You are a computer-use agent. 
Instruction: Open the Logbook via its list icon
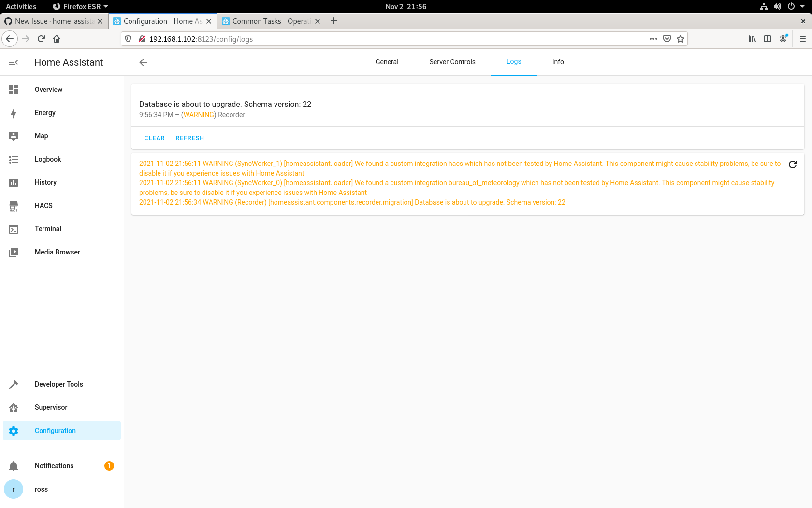[14, 159]
